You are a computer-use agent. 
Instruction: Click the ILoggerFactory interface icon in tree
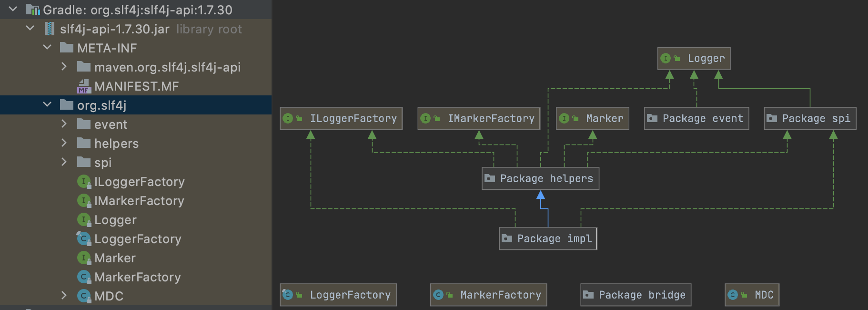[84, 181]
